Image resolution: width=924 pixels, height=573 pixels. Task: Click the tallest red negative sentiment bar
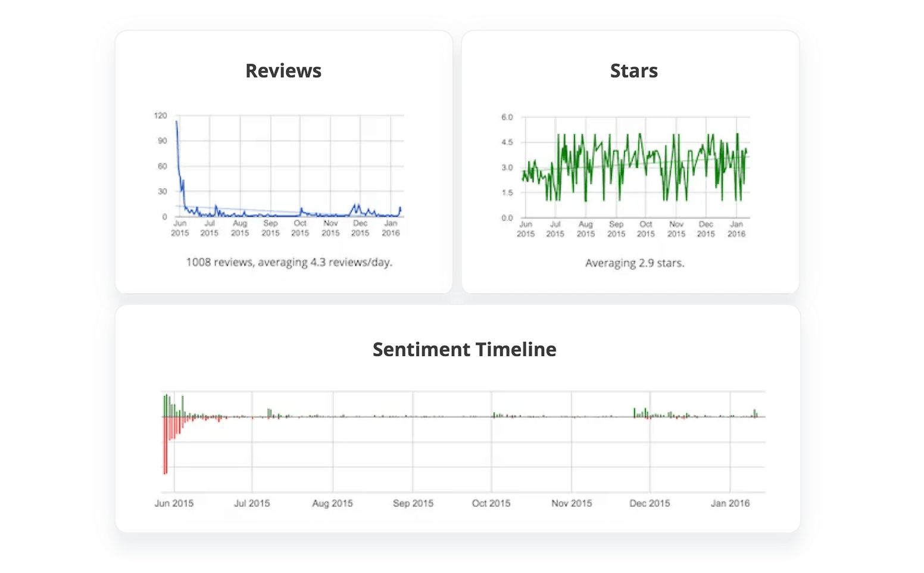point(165,446)
